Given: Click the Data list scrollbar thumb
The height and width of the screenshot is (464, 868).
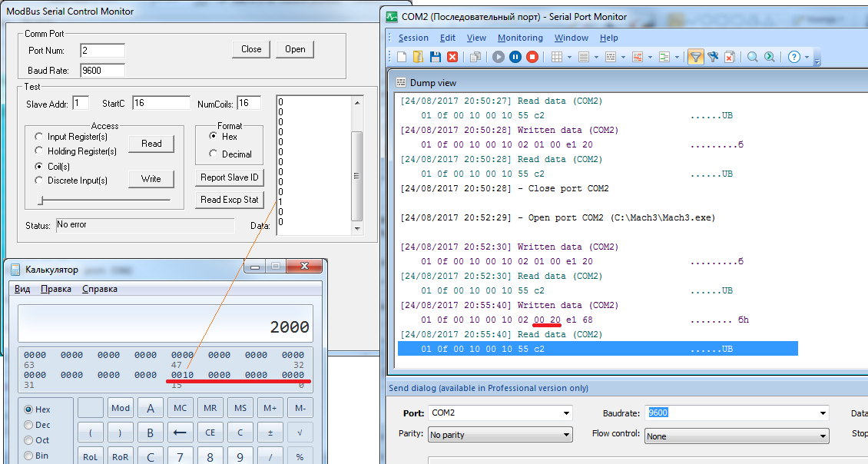Looking at the screenshot, I should pos(357,175).
